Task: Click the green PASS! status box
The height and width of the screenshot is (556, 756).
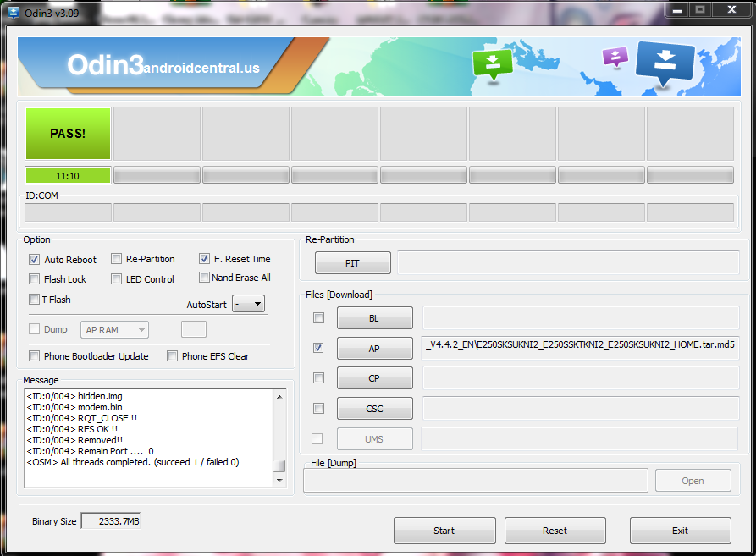Action: click(68, 134)
